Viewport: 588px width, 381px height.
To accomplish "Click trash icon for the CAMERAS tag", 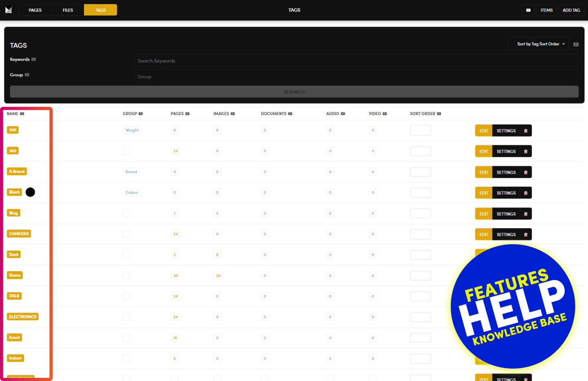I will pyautogui.click(x=525, y=235).
